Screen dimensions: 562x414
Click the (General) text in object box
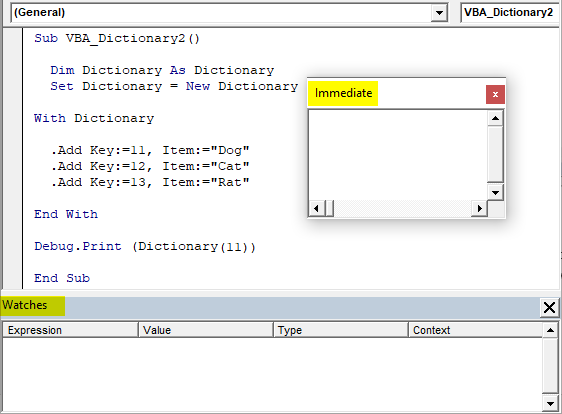pyautogui.click(x=39, y=13)
